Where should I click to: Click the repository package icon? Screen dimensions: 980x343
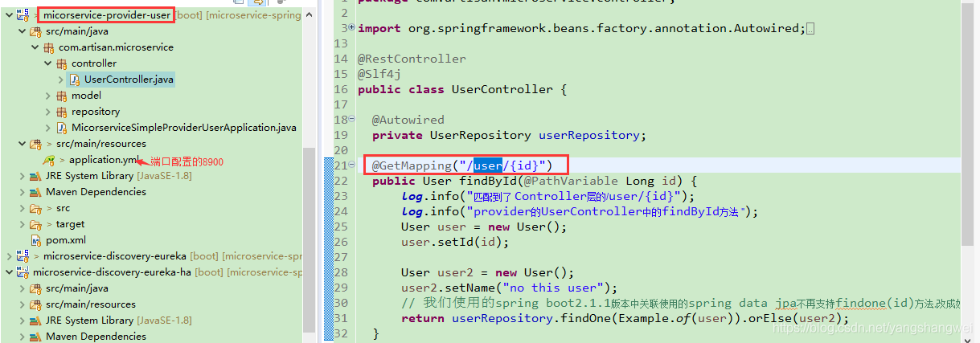[62, 112]
